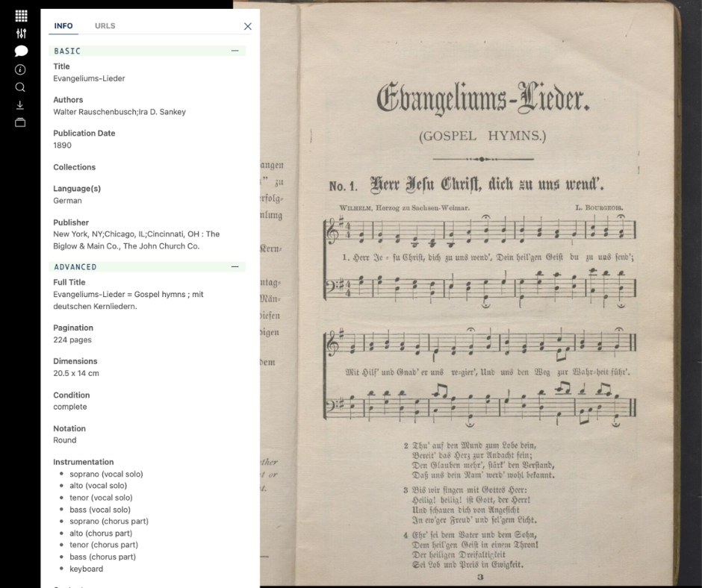Screen dimensions: 702x588
Task: Click the German language value
Action: pos(67,201)
